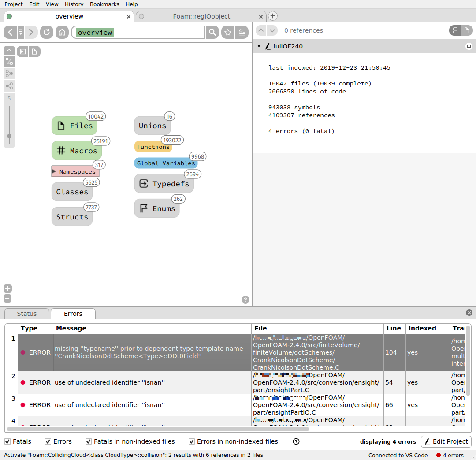The height and width of the screenshot is (460, 476).
Task: Click the error filter help icon
Action: click(296, 441)
